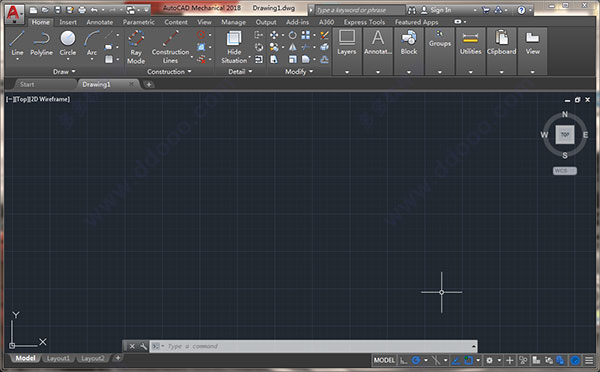Click the viewport [Top] view label
This screenshot has width=600, height=372.
coord(21,100)
